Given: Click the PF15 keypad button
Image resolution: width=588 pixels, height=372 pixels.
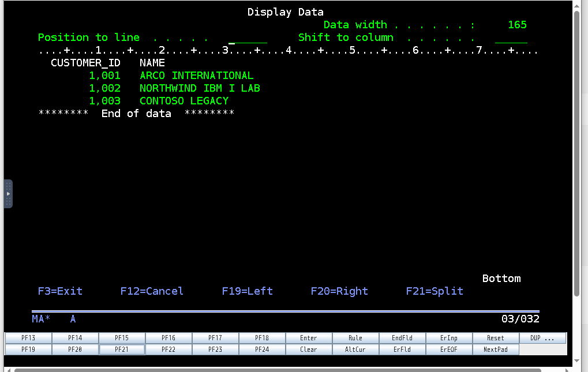Looking at the screenshot, I should (x=122, y=338).
